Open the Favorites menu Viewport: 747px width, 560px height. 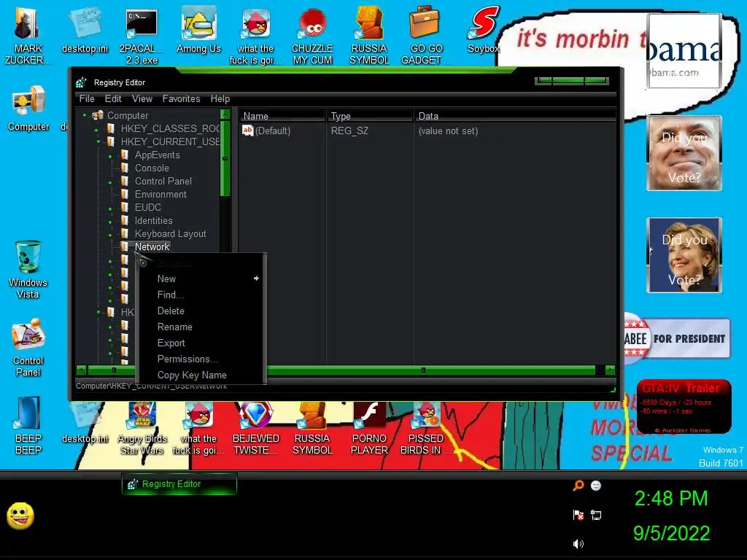click(x=181, y=98)
